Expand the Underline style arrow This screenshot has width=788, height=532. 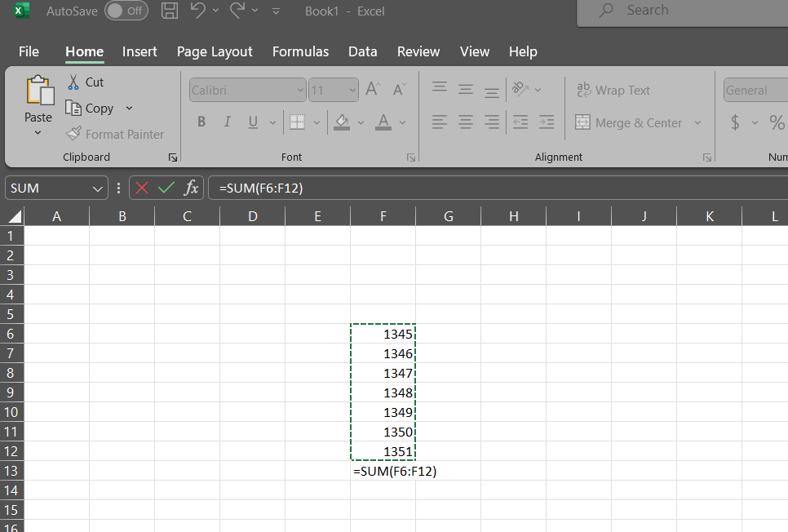click(x=272, y=122)
